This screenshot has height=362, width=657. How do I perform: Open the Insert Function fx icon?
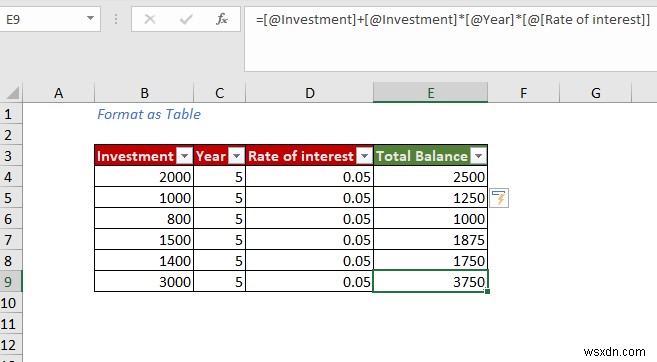tap(222, 19)
